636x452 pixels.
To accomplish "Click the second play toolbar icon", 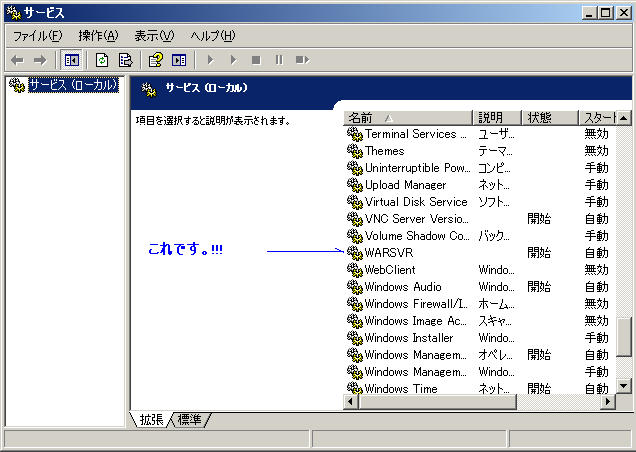I will pos(233,60).
